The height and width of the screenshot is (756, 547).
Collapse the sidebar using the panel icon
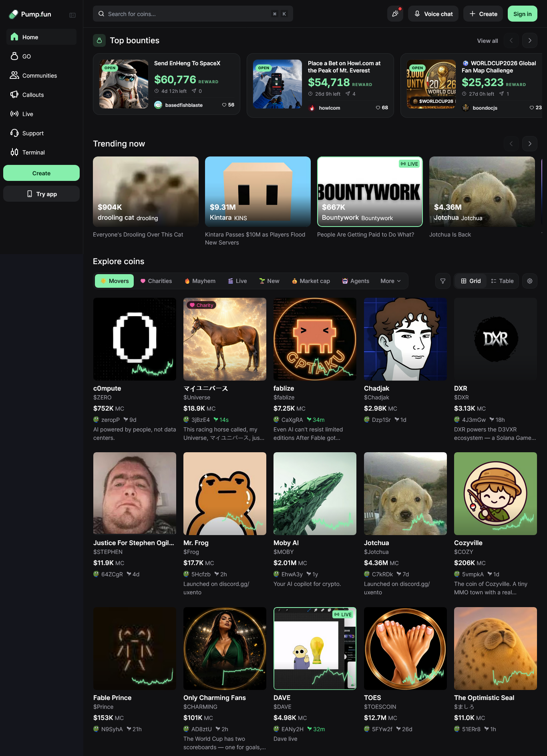coord(72,15)
